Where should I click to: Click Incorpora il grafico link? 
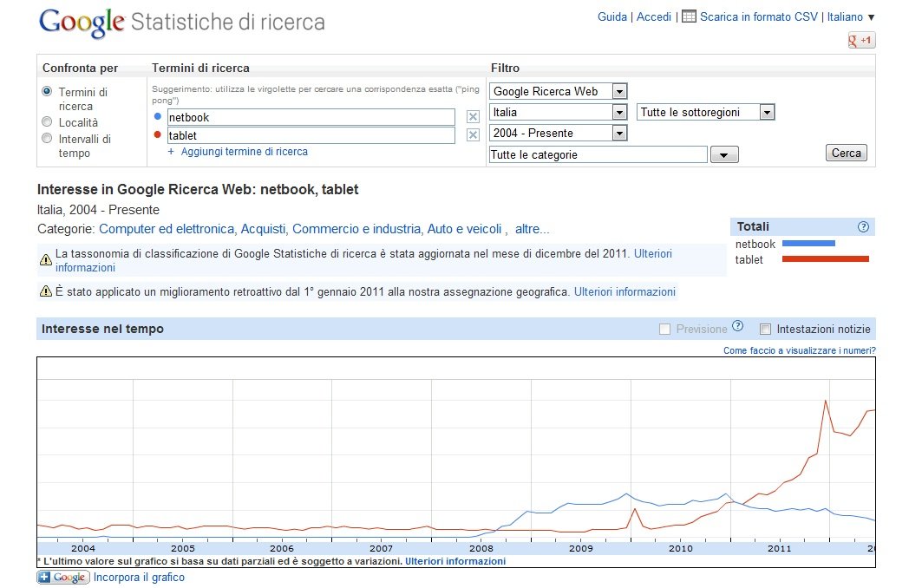(139, 578)
